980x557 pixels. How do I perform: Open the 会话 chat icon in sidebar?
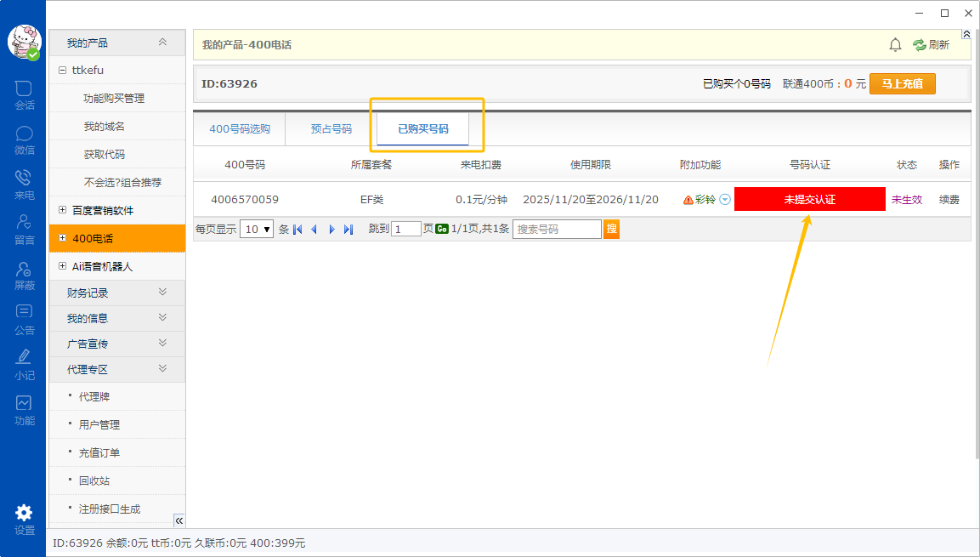[24, 94]
